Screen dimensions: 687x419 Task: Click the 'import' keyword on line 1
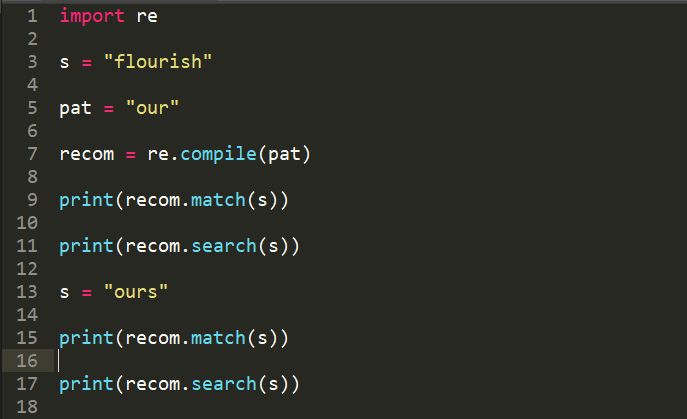(92, 16)
